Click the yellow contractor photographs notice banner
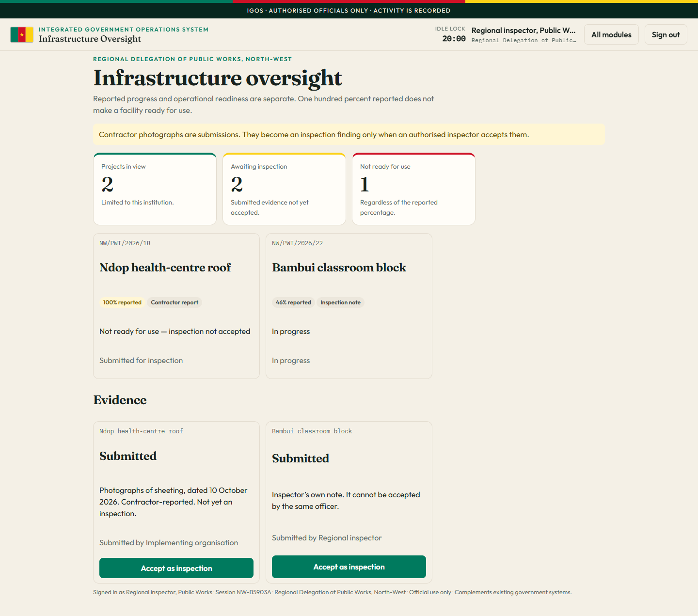Screen dimensions: 698x616 [349, 134]
